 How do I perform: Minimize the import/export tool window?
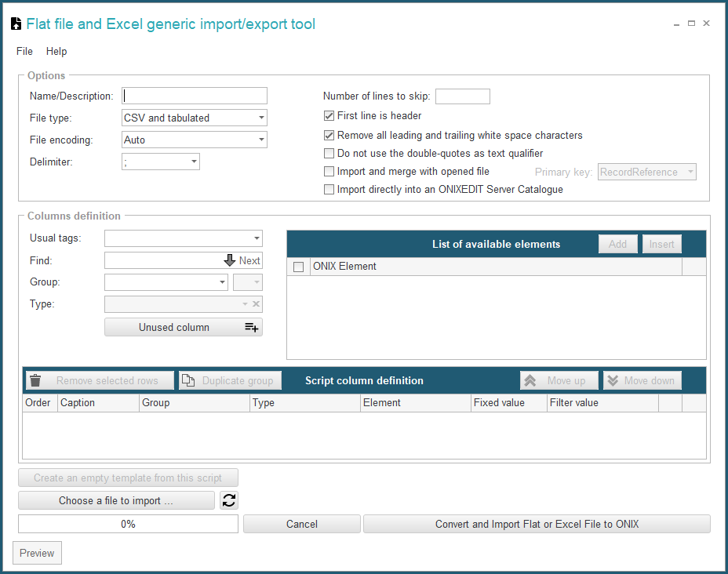point(676,24)
